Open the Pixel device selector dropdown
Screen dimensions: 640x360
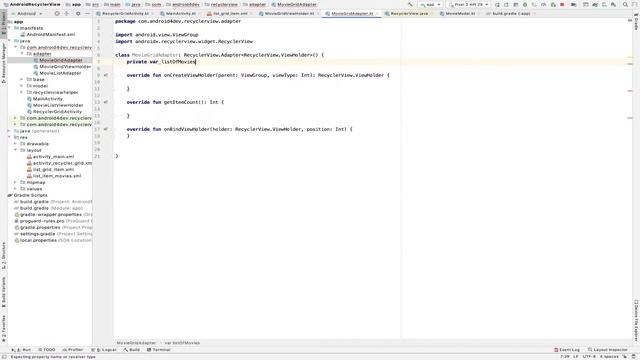(469, 4)
